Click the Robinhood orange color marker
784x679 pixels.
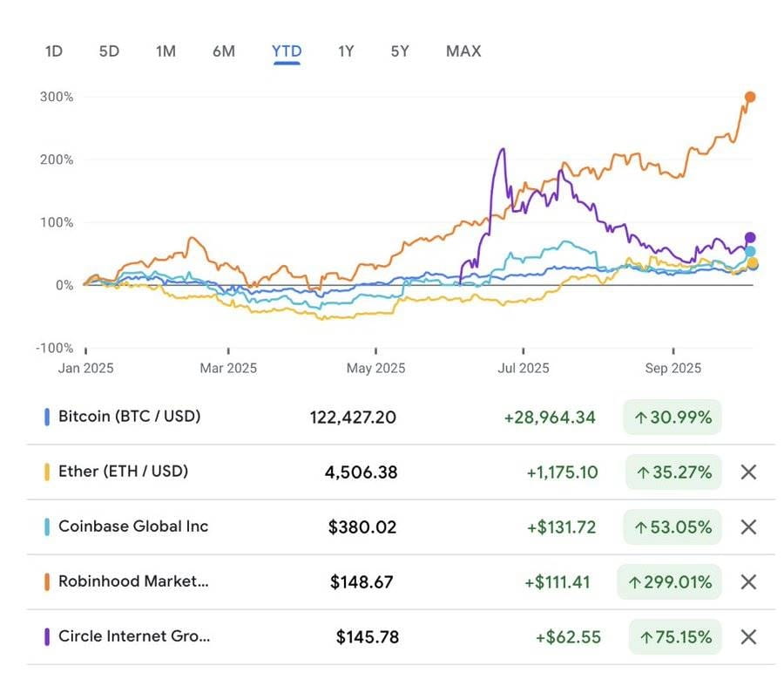(x=47, y=582)
